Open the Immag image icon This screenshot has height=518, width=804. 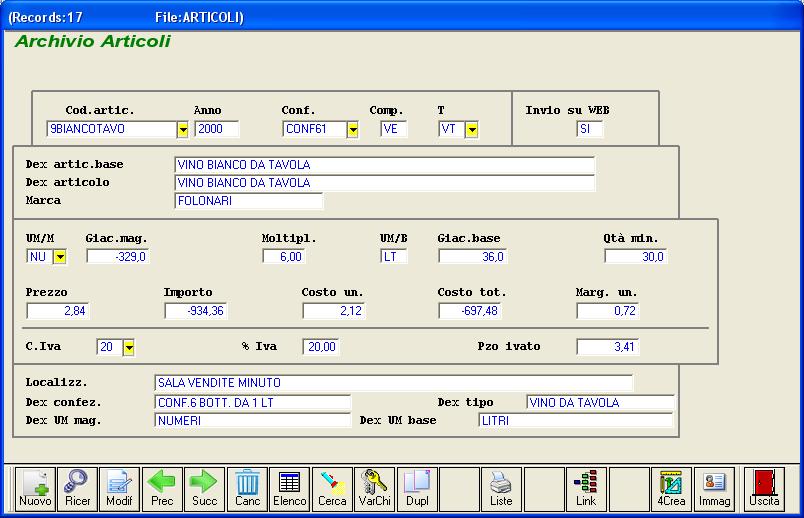coord(714,489)
